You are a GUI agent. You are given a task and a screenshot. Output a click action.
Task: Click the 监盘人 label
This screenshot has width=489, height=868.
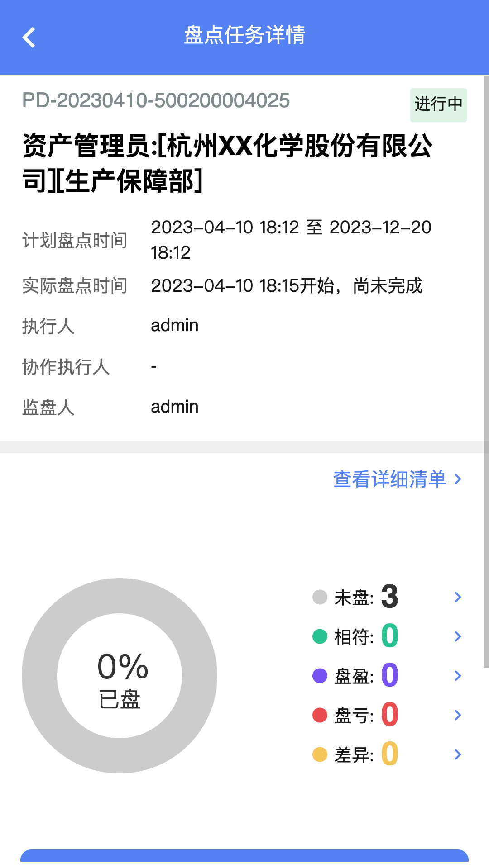point(48,408)
